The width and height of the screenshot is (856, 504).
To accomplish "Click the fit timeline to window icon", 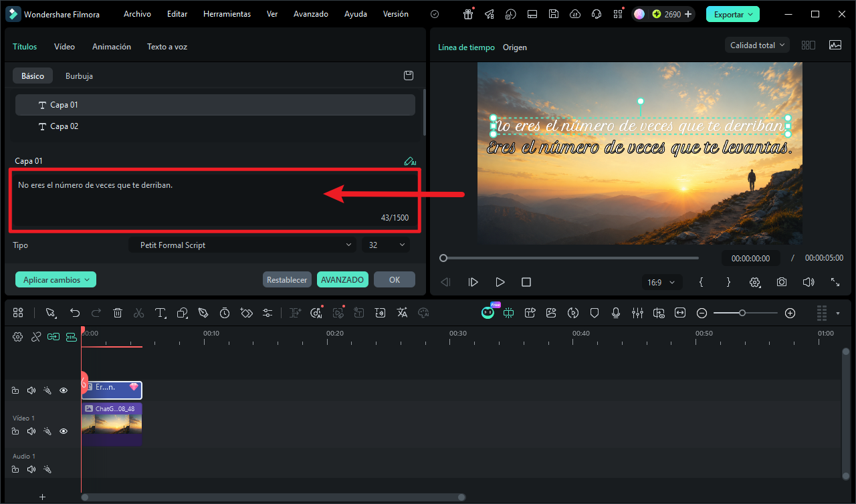I will pyautogui.click(x=680, y=313).
